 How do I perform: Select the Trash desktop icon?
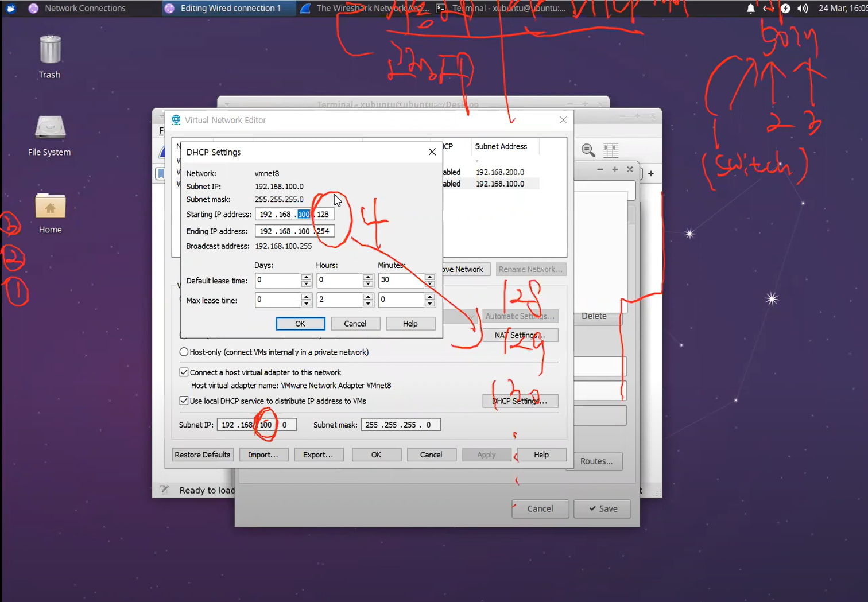[50, 57]
